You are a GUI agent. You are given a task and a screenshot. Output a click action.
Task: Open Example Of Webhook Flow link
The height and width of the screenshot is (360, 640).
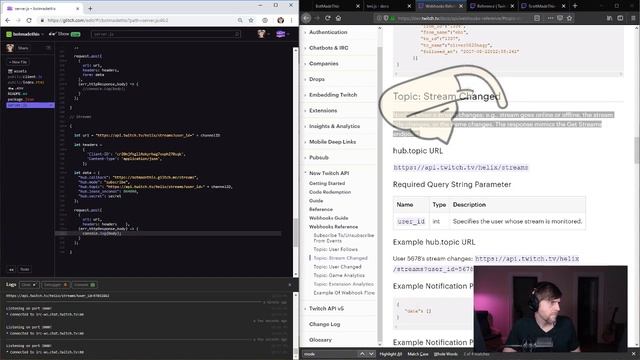coord(344,293)
